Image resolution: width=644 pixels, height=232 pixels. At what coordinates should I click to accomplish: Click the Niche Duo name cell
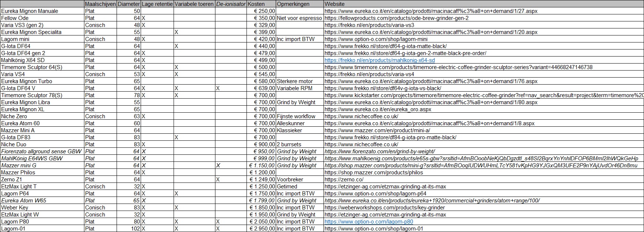pos(42,144)
